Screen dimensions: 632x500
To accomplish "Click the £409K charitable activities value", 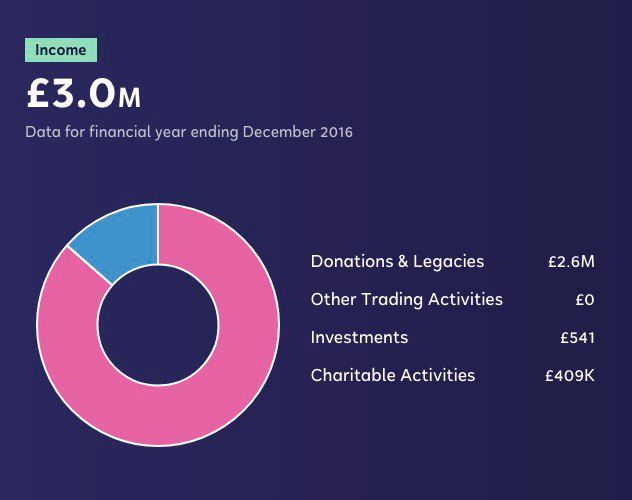I will 570,375.
